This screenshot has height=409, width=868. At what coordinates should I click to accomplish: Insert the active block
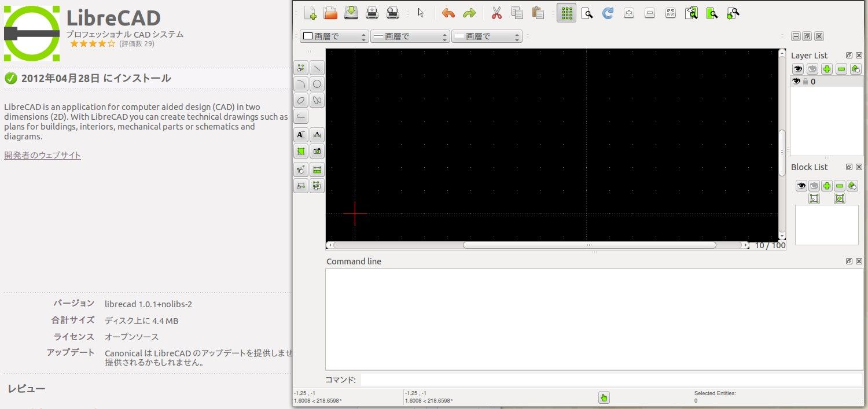pos(840,198)
